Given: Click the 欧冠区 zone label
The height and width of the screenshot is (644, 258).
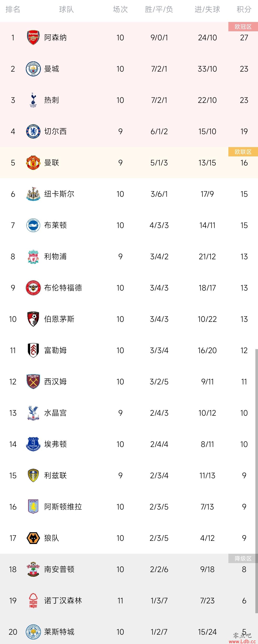Looking at the screenshot, I should click(x=243, y=27).
